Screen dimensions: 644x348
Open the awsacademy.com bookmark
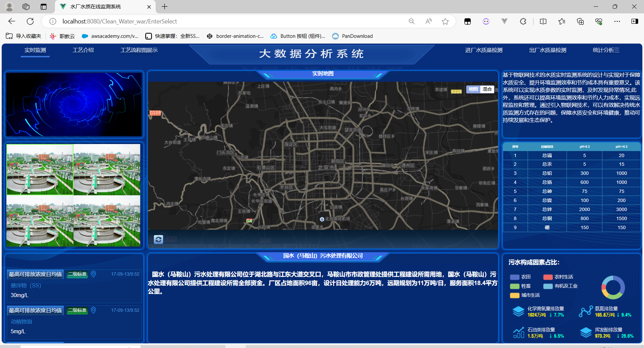(x=110, y=36)
